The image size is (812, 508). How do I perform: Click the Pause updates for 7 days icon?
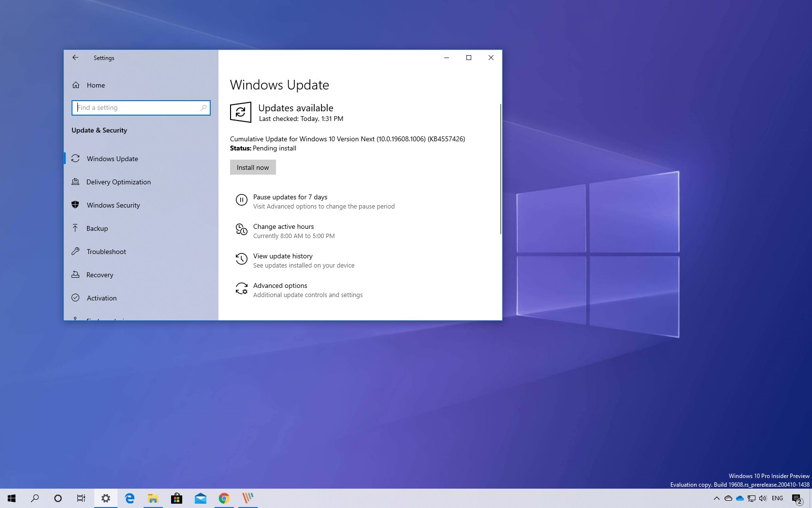click(242, 200)
